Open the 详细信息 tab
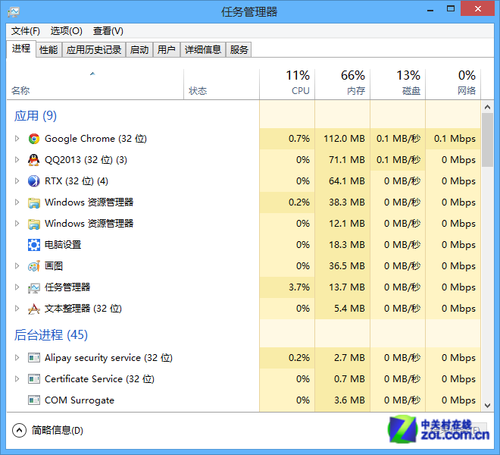The width and height of the screenshot is (500, 455). click(x=203, y=50)
